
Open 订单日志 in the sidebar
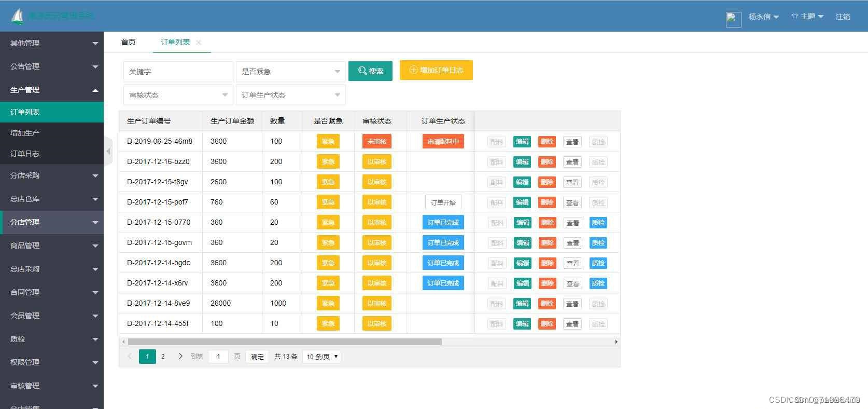(52, 154)
